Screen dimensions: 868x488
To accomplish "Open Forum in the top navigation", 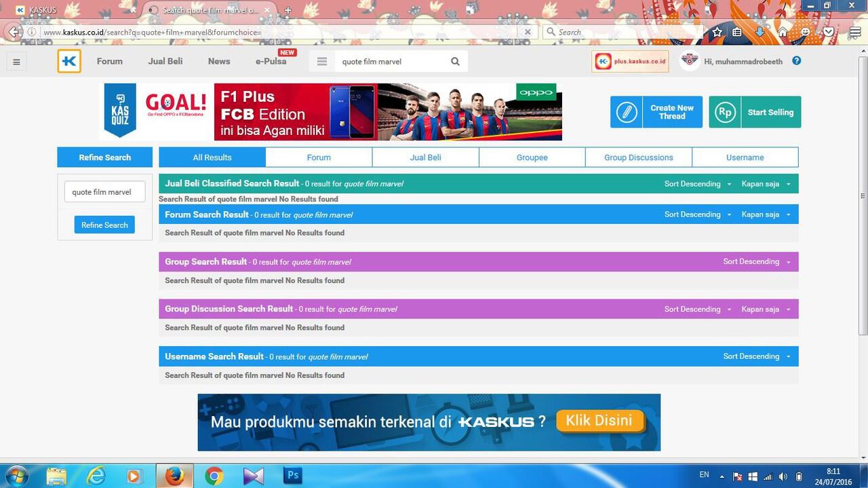I will click(x=110, y=61).
